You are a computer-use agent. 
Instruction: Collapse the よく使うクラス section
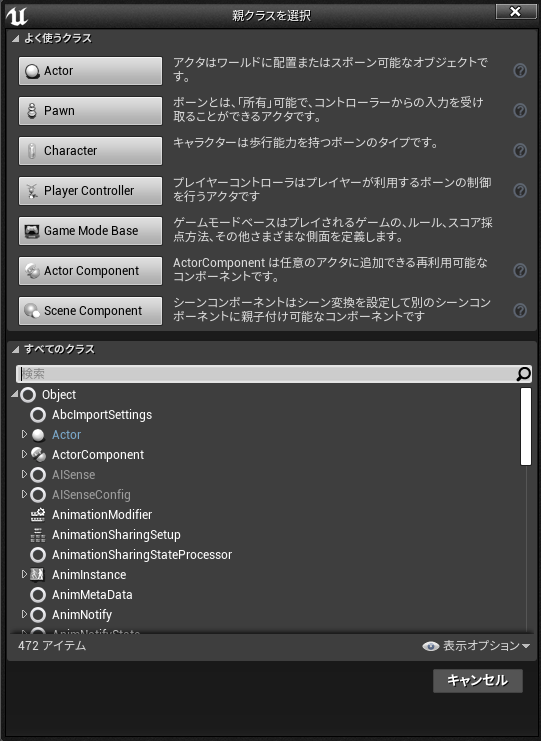(x=16, y=39)
